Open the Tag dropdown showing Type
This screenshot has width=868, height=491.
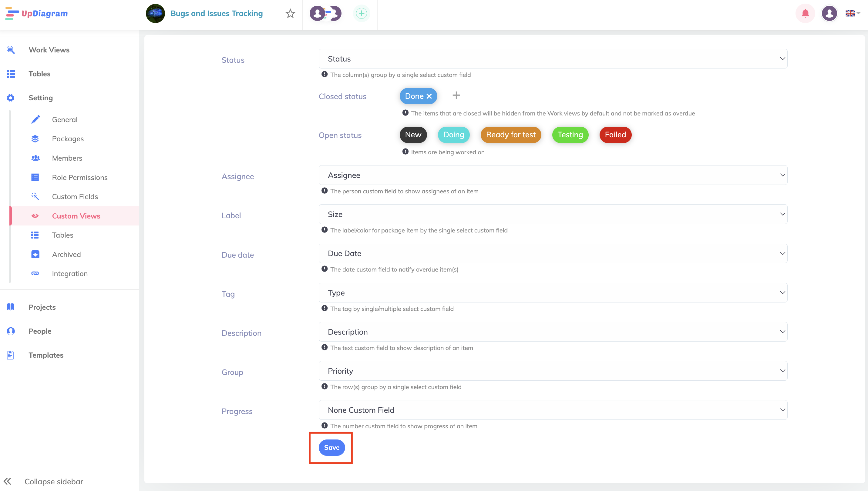pos(553,293)
